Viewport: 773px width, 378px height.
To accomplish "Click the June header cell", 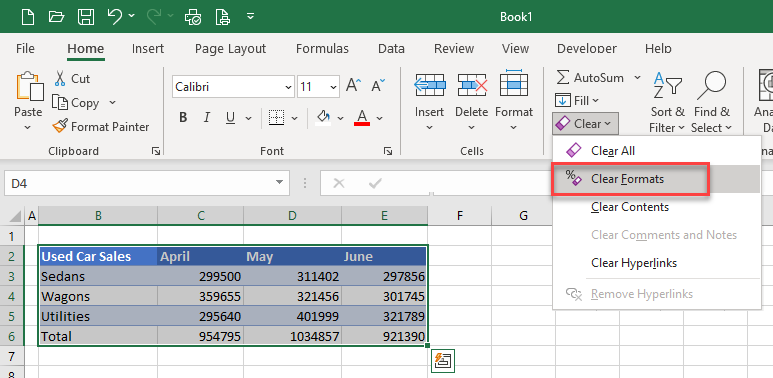I will coord(384,256).
